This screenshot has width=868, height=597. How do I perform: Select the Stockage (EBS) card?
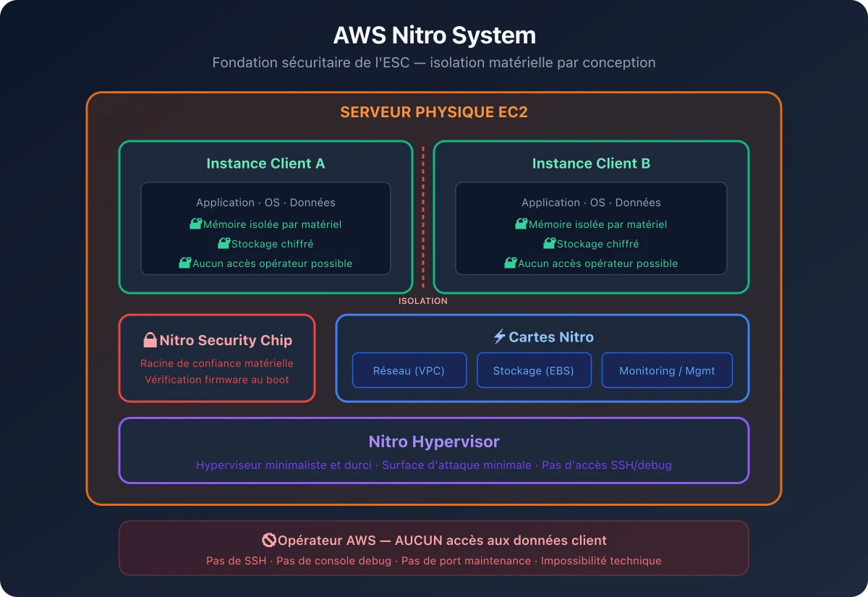[x=534, y=371]
